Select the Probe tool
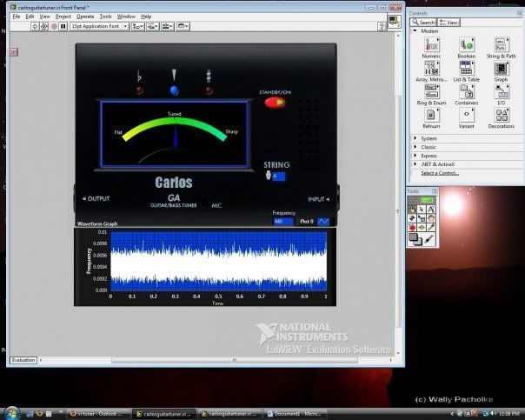 point(422,228)
